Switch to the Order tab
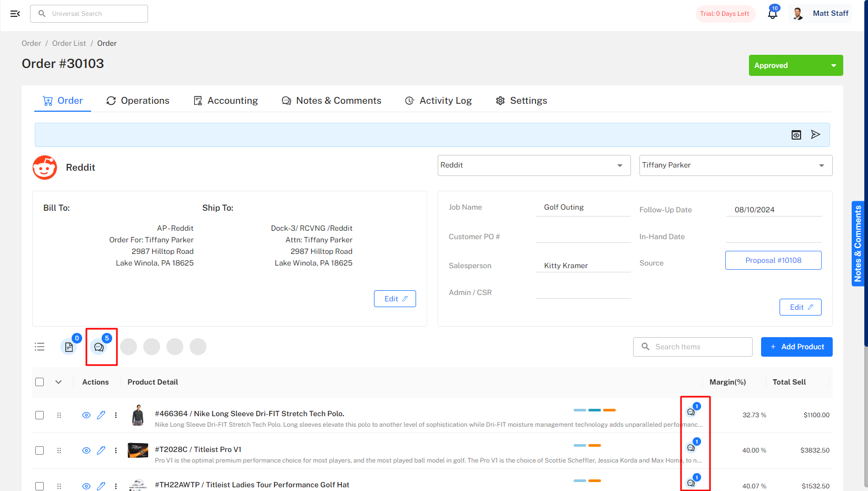Viewport: 868px width, 491px height. [x=63, y=101]
